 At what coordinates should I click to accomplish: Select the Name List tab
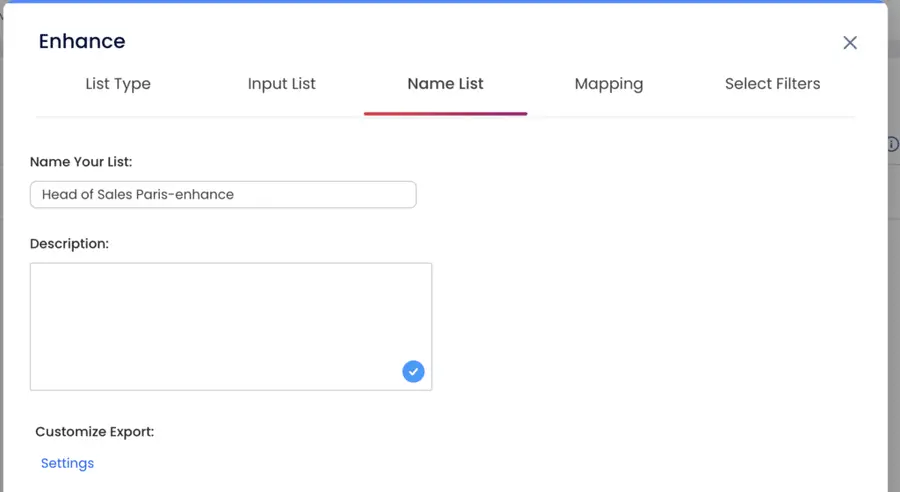pos(445,84)
